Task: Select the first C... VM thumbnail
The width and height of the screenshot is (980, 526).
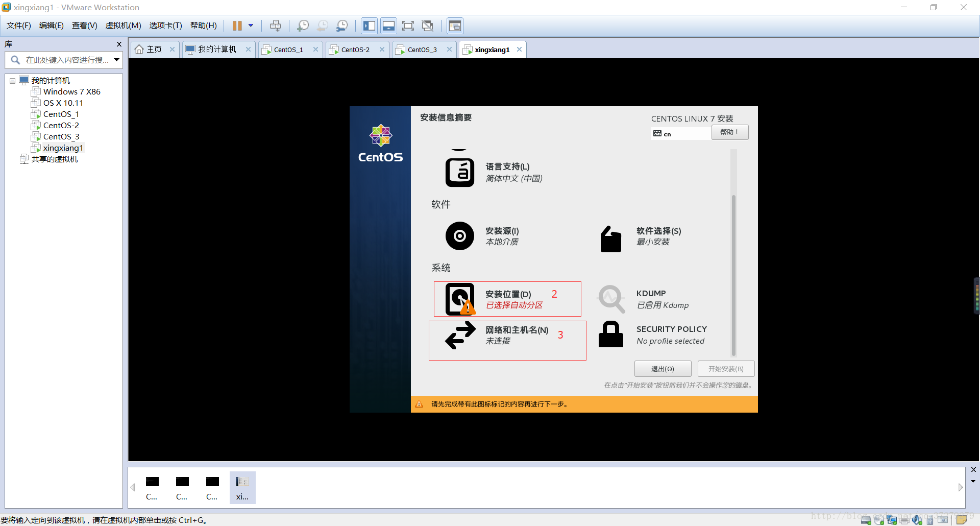Action: point(152,488)
